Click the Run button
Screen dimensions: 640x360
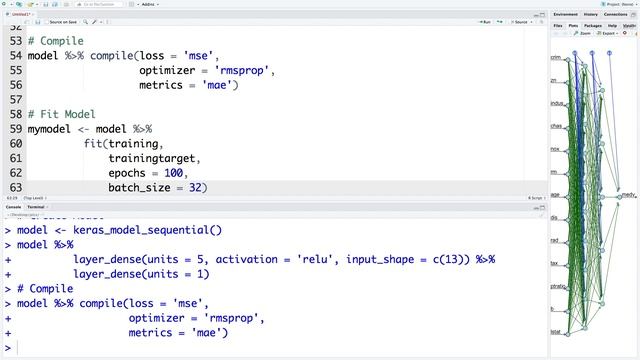[x=484, y=22]
